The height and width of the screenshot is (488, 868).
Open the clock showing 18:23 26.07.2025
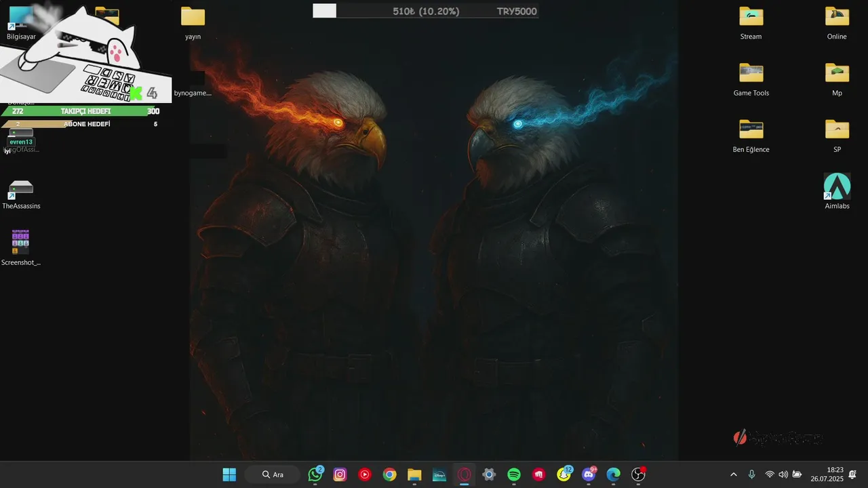827,474
